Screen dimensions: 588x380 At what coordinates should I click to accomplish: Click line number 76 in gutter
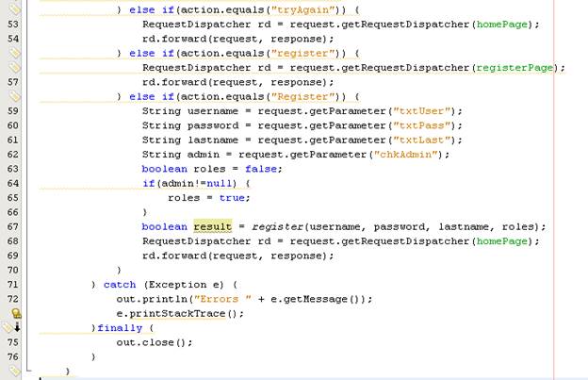click(x=13, y=356)
